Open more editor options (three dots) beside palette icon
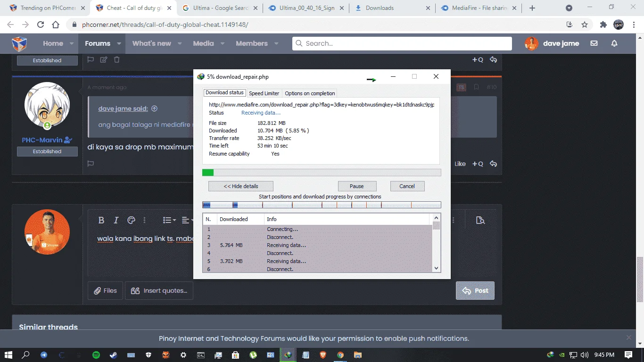 (145, 220)
